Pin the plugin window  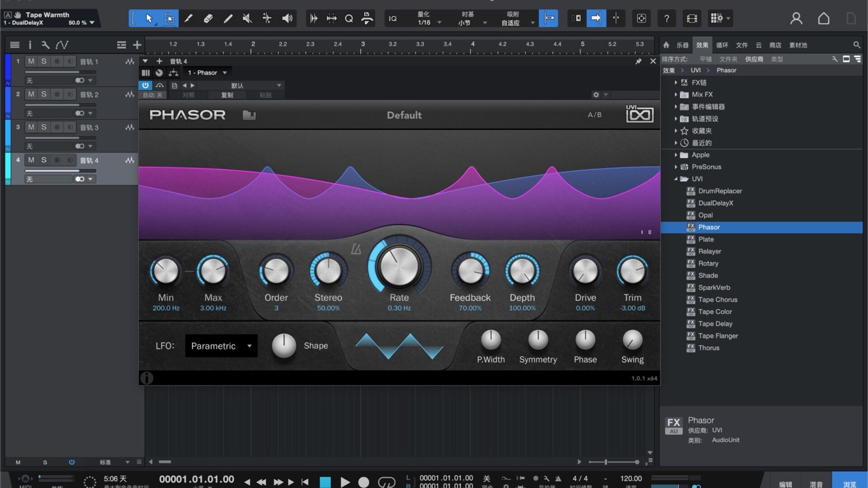(x=638, y=61)
